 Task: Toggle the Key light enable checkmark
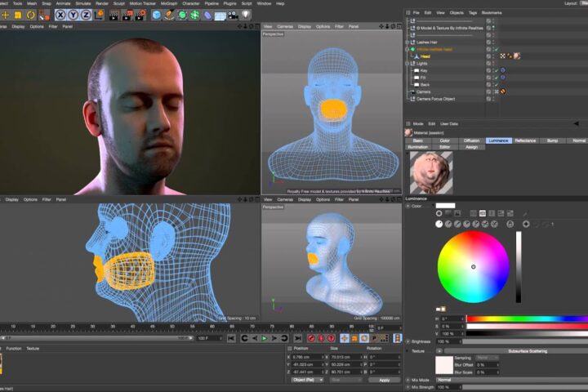[x=497, y=70]
